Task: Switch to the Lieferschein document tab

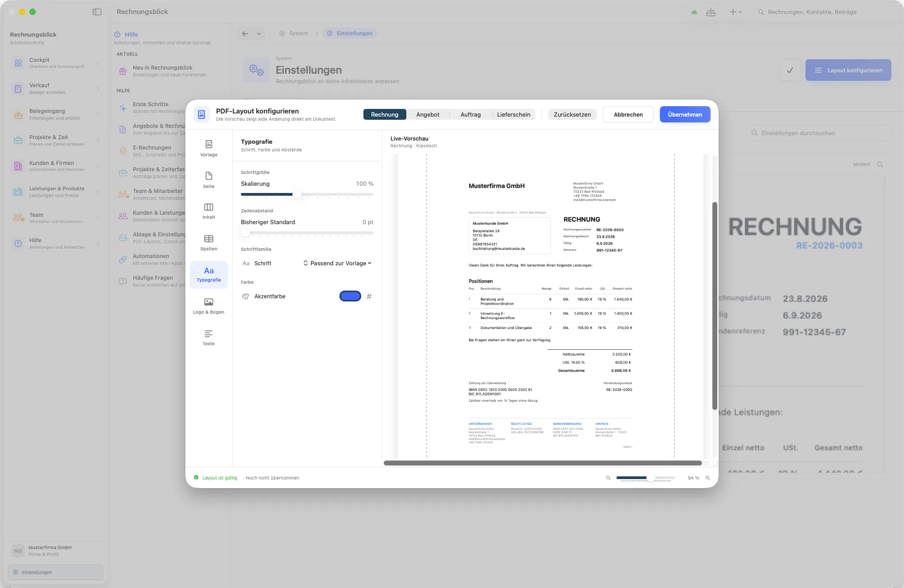Action: (x=513, y=114)
